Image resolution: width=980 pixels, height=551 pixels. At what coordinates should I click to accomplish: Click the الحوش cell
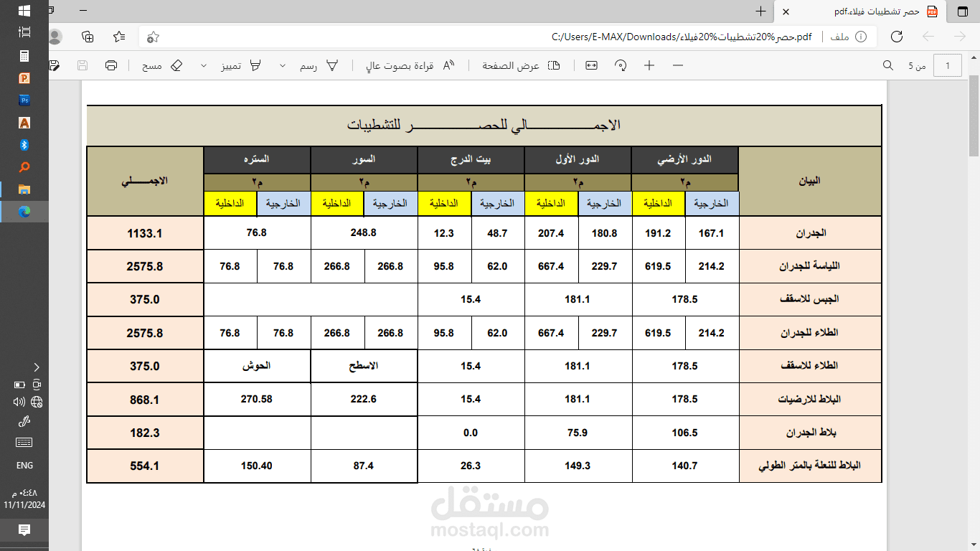[x=256, y=366]
